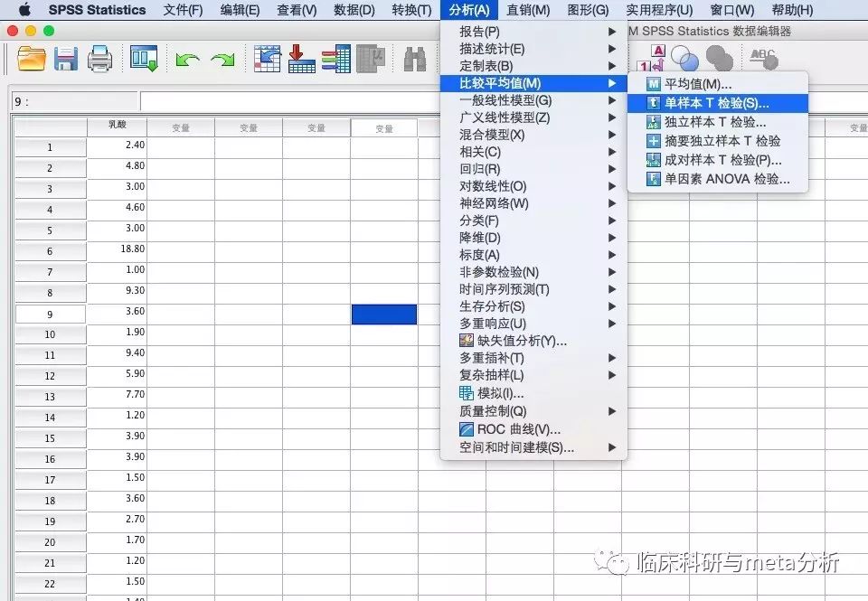Select the 乳酸 column header
This screenshot has width=868, height=601.
point(117,127)
